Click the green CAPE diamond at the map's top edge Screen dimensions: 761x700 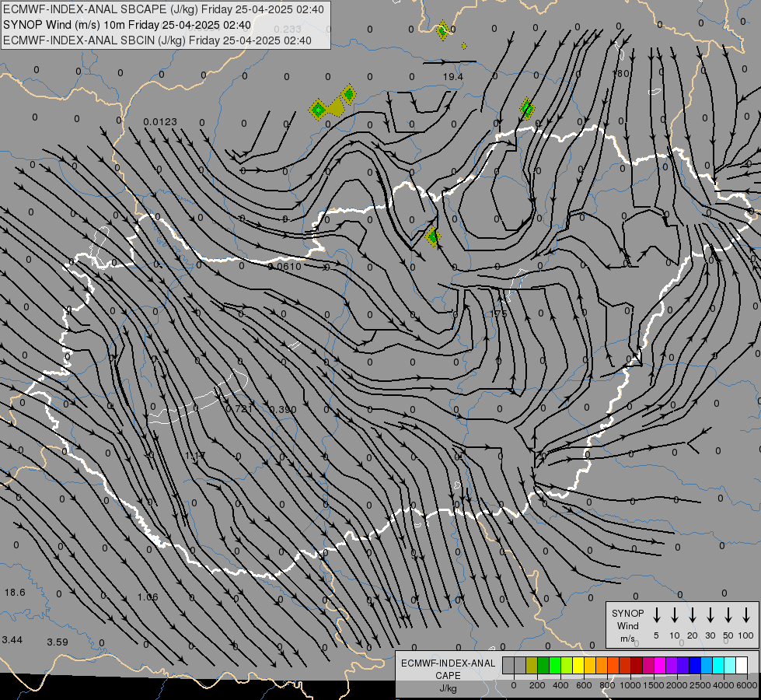[x=442, y=31]
